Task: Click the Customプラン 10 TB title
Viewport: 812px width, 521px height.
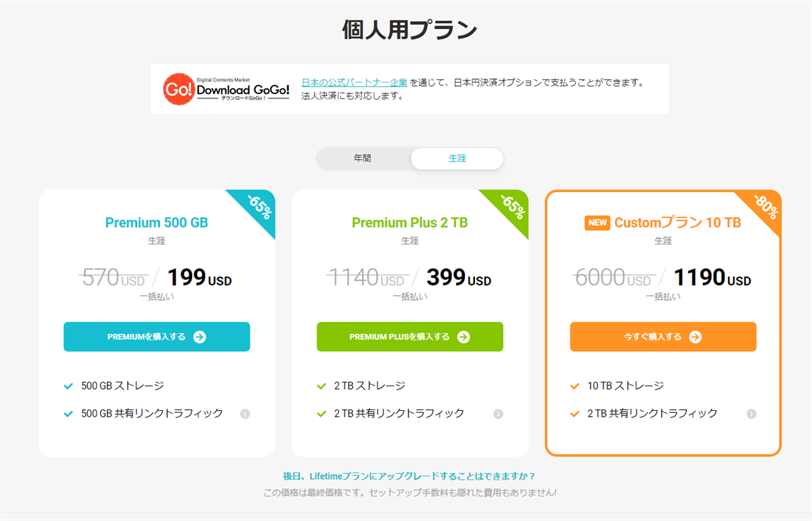Action: pos(677,223)
